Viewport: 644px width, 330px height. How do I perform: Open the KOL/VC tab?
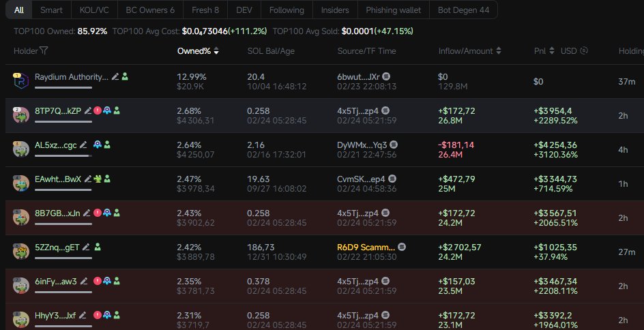tap(94, 10)
